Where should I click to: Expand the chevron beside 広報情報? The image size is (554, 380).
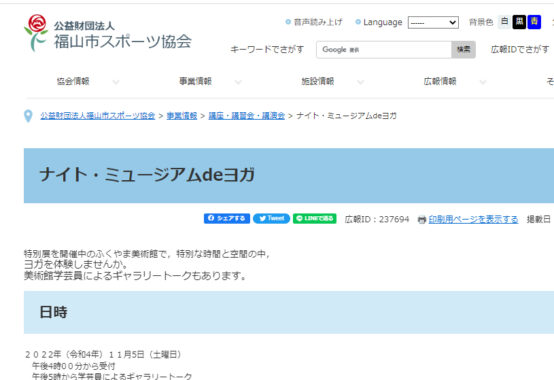483,82
